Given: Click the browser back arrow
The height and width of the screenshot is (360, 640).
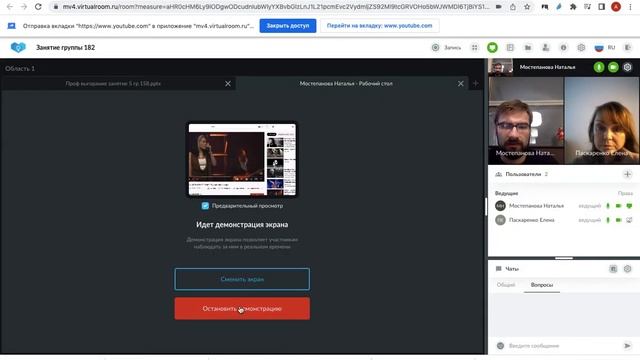Looking at the screenshot, I should point(10,7).
